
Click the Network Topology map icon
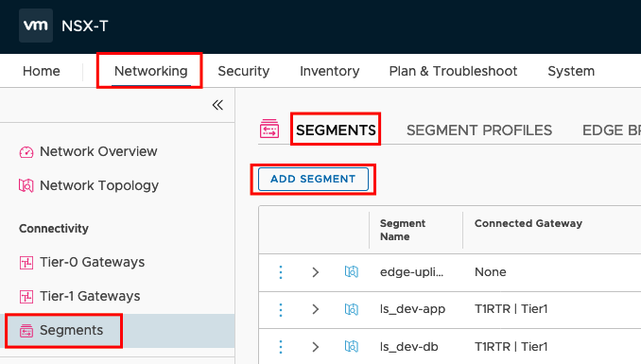pos(26,185)
